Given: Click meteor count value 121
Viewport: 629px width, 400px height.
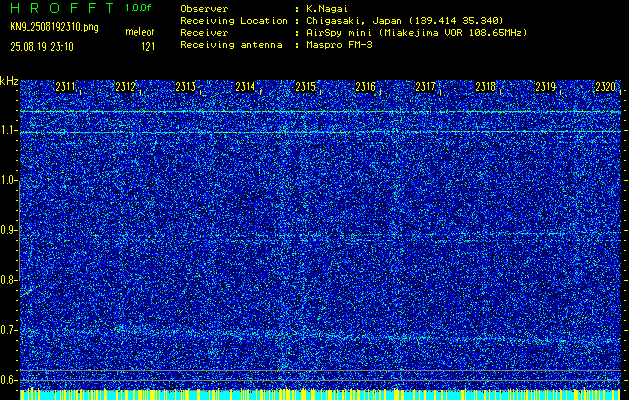Looking at the screenshot, I should pos(148,47).
